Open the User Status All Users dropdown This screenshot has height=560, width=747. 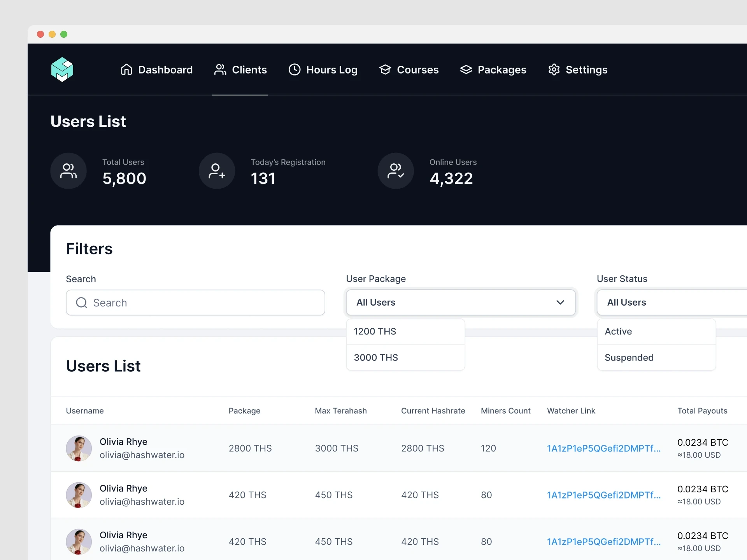(672, 303)
